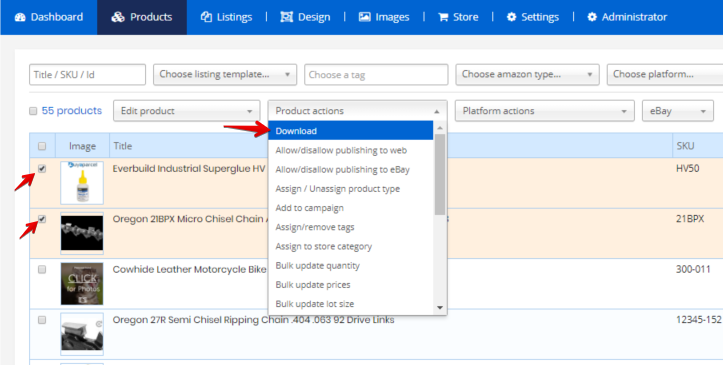Click the Everbuild Industrial Superglue HV title
Image resolution: width=723 pixels, height=365 pixels.
click(190, 169)
